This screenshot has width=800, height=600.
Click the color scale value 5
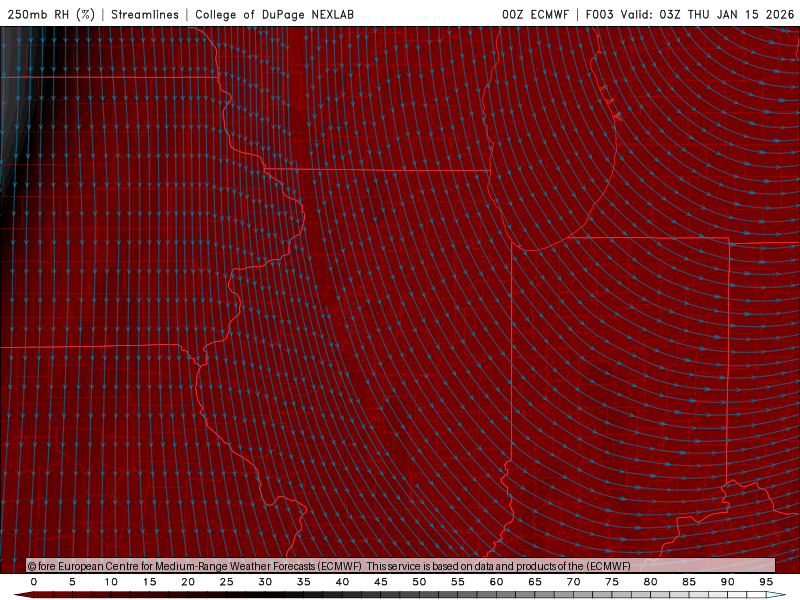point(72,582)
